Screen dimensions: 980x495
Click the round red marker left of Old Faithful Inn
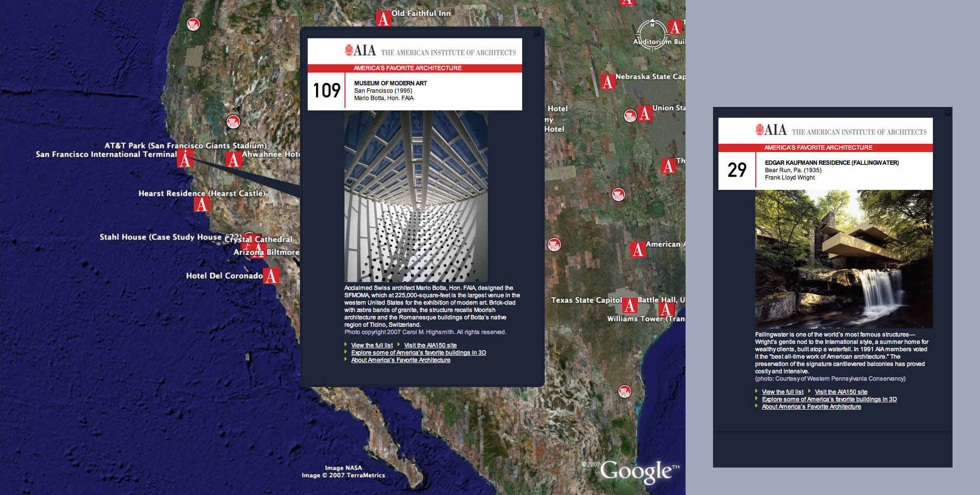point(193,24)
